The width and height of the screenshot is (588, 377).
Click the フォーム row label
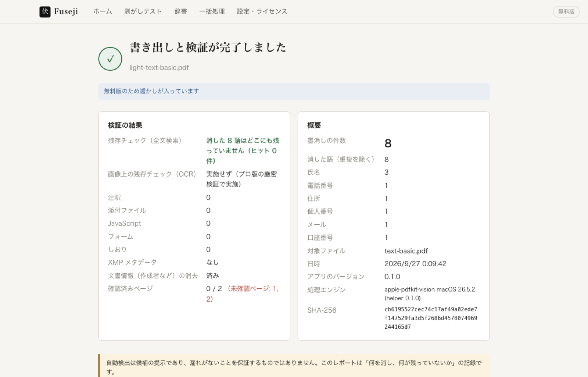(x=121, y=236)
